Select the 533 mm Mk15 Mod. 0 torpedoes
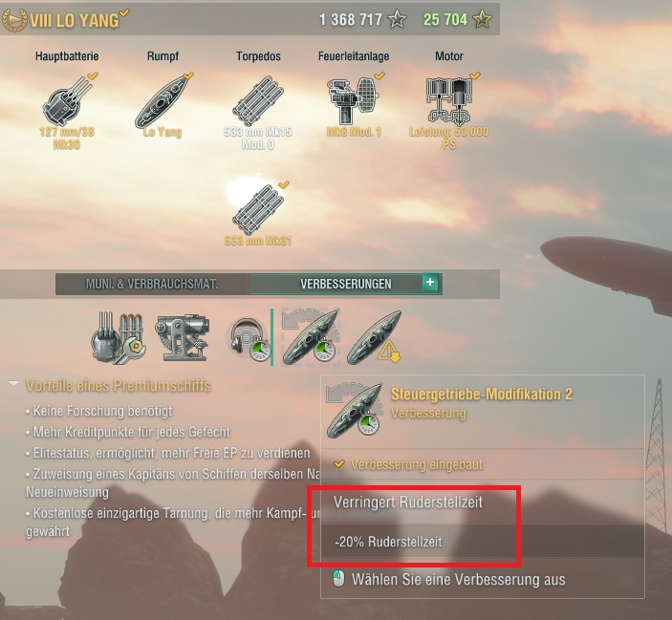The width and height of the screenshot is (672, 620). [x=258, y=101]
